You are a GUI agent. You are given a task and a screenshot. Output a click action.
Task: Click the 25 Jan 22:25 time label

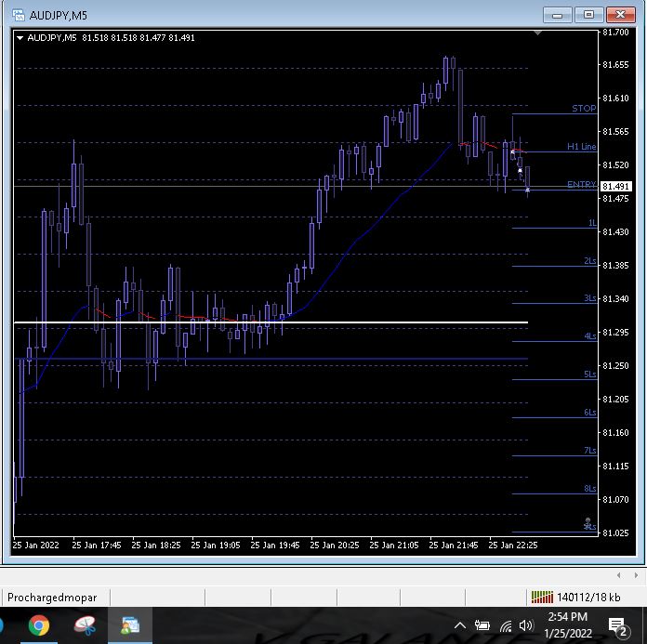click(x=513, y=545)
